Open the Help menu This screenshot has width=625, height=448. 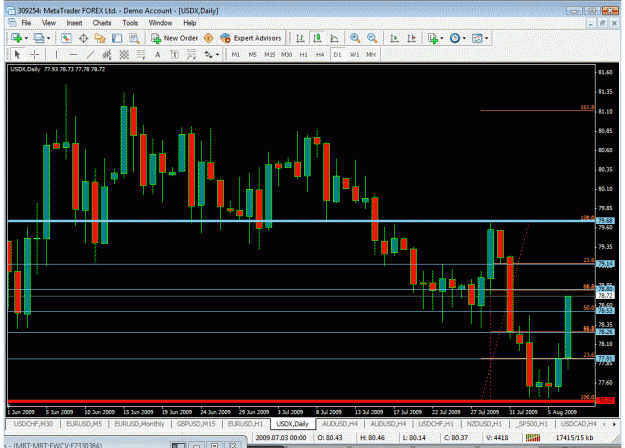(190, 23)
